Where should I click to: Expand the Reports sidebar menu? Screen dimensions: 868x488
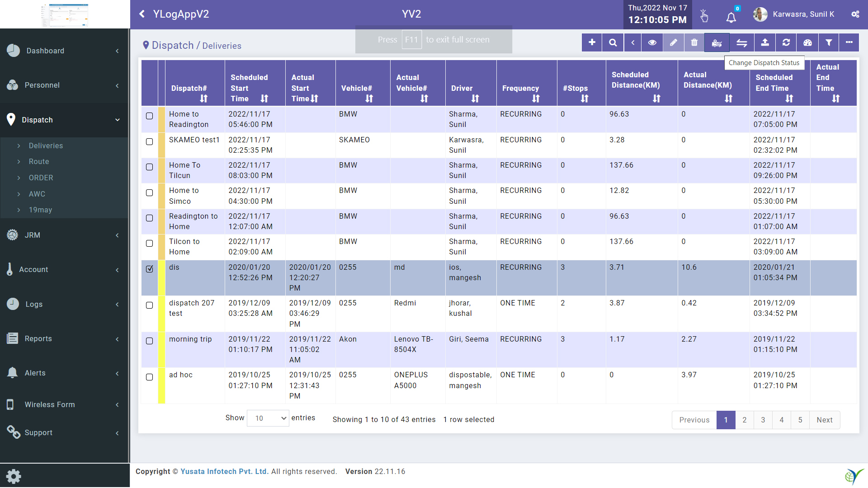pos(64,338)
